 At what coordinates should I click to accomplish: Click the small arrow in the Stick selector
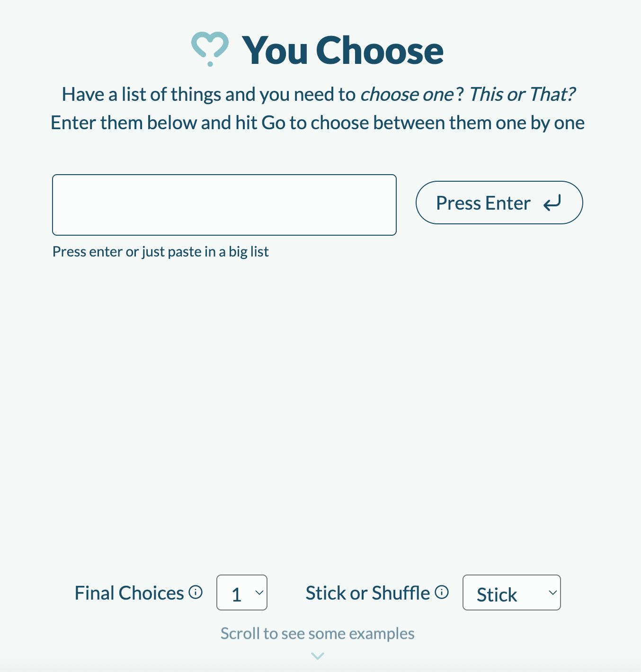click(x=552, y=592)
